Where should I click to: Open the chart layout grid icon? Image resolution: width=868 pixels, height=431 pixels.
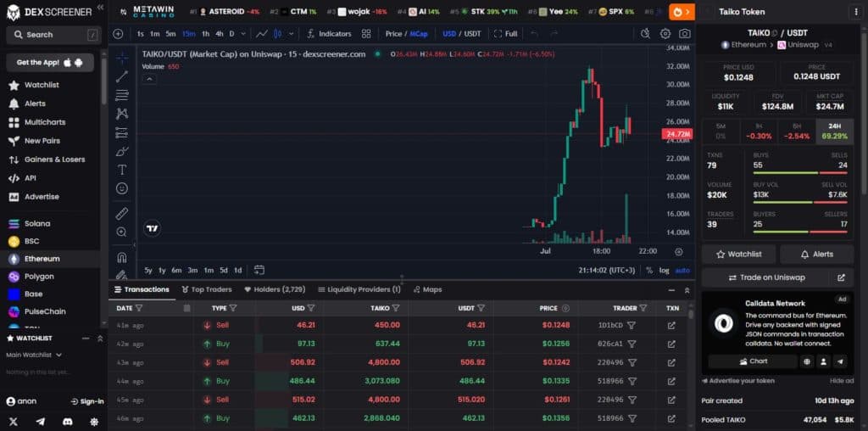coord(366,34)
